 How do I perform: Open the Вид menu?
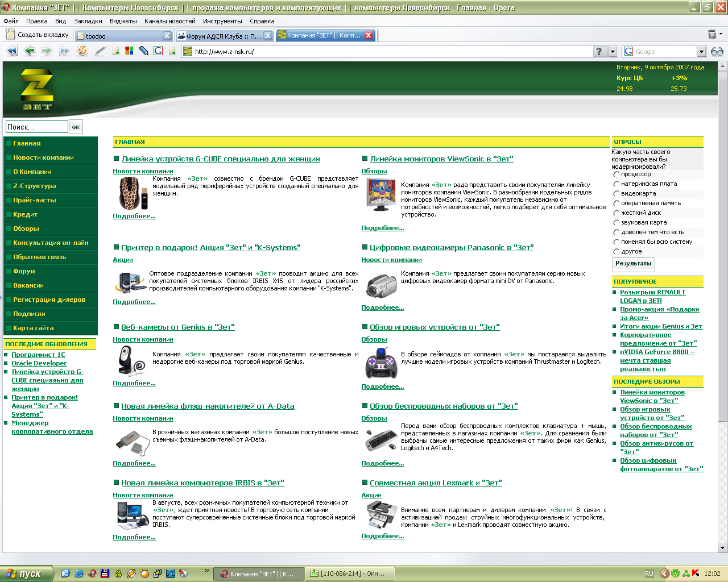point(60,21)
